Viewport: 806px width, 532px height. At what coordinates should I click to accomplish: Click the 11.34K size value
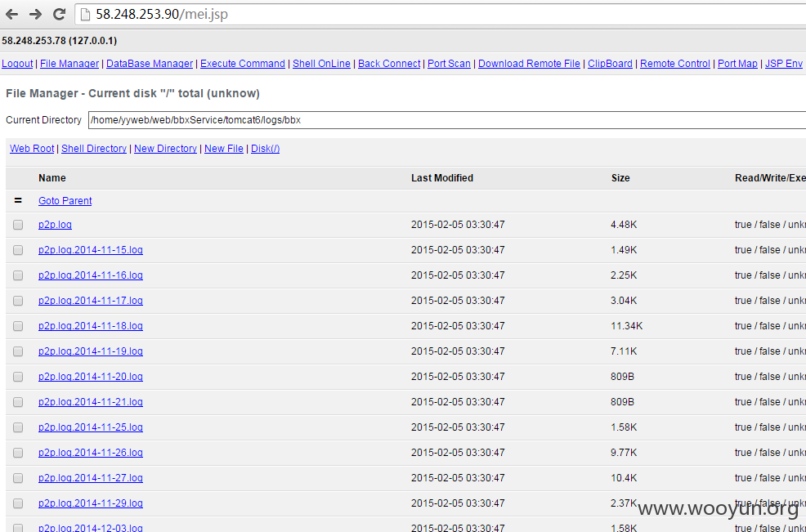point(627,326)
